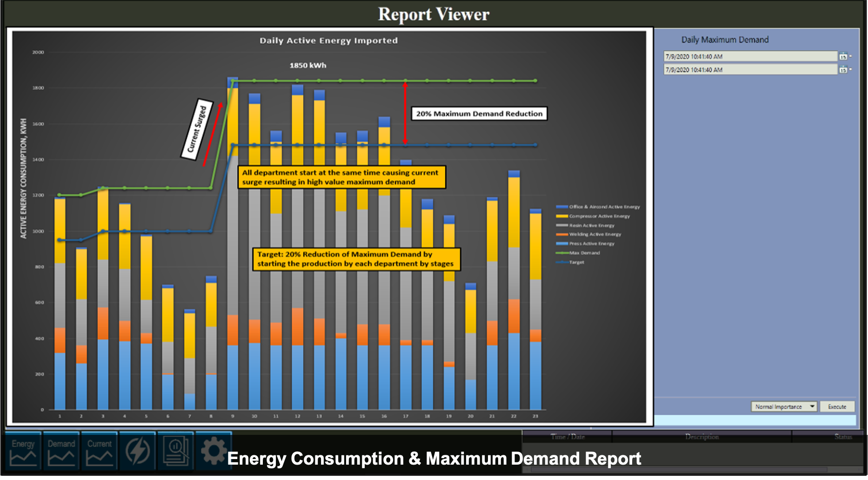Image resolution: width=868 pixels, height=480 pixels.
Task: Click the lightning bolt power icon
Action: click(137, 450)
